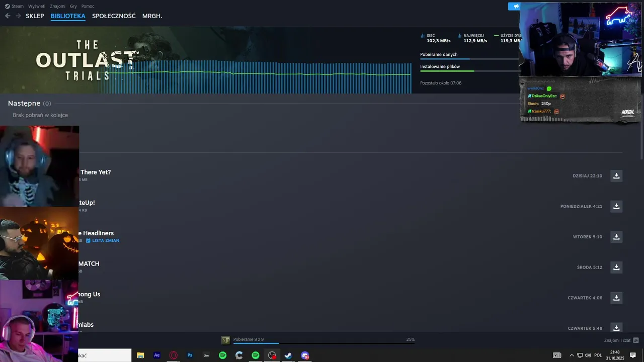The image size is (644, 362).
Task: Select the Among Us download row title
Action: point(90,294)
